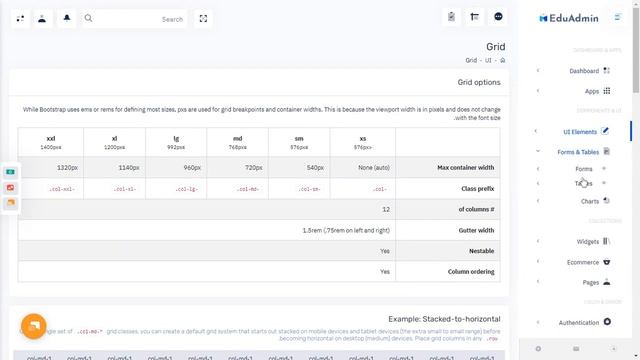Screen dimensions: 640x360
Task: Open the Tables submenu item
Action: 583,184
